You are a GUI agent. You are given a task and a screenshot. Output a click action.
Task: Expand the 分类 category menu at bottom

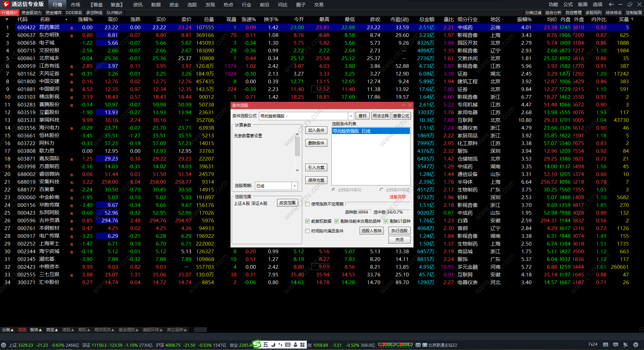tap(8, 330)
